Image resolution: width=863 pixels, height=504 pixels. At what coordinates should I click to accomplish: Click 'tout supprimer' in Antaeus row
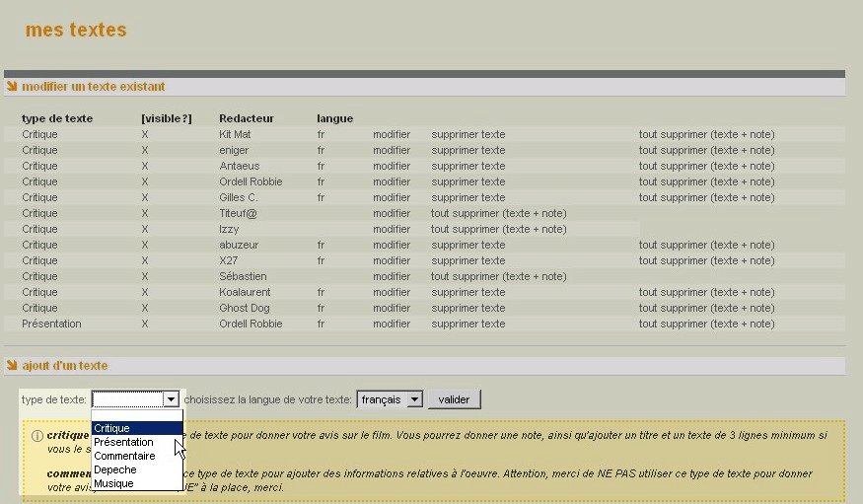click(x=706, y=166)
